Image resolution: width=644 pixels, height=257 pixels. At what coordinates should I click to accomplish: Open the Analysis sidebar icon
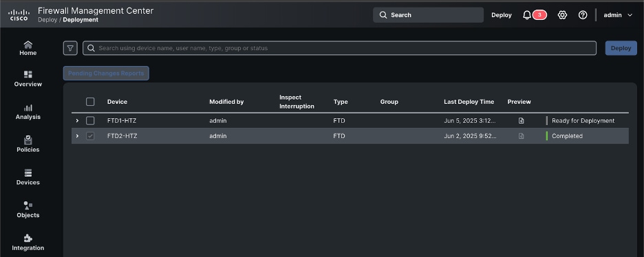tap(28, 108)
